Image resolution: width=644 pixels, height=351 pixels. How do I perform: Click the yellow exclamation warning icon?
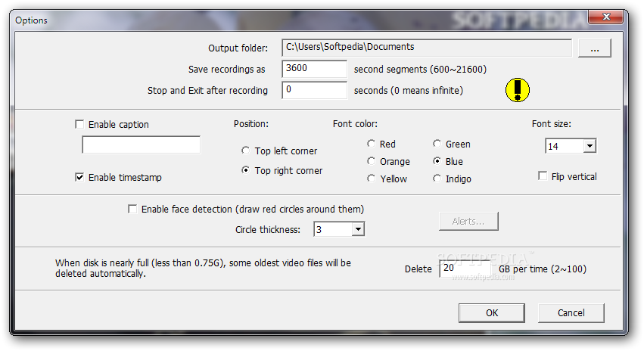click(x=517, y=90)
